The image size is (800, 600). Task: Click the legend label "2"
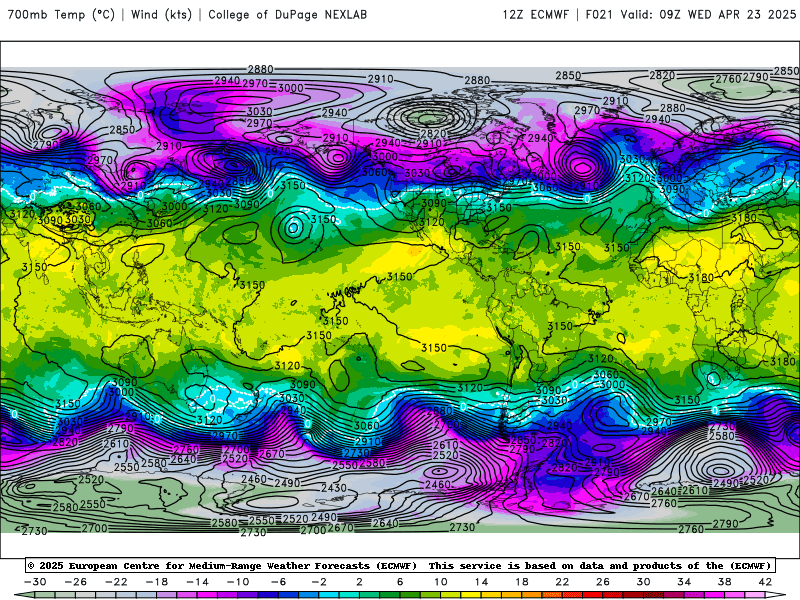click(359, 582)
